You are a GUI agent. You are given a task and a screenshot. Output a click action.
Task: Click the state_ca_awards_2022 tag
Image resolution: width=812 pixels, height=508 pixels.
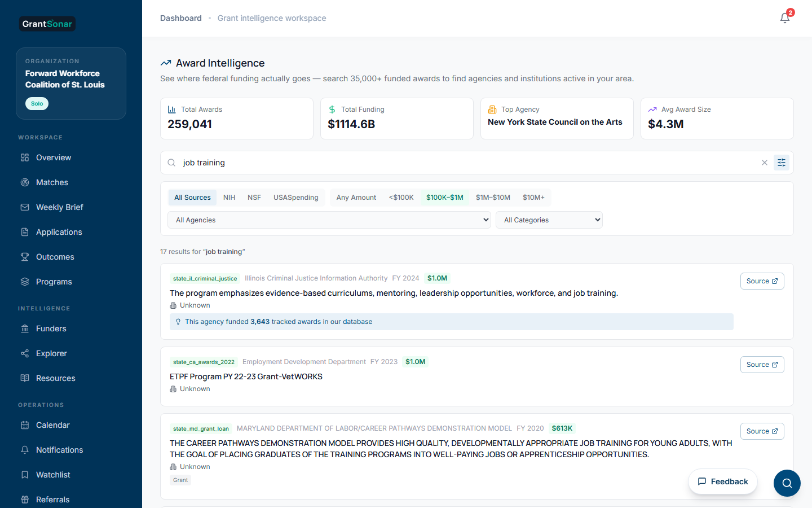204,362
